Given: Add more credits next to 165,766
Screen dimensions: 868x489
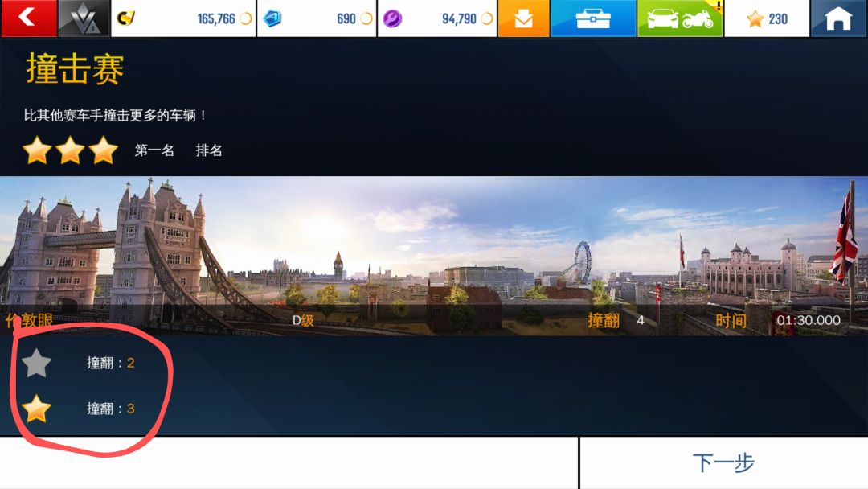Looking at the screenshot, I should pos(246,18).
